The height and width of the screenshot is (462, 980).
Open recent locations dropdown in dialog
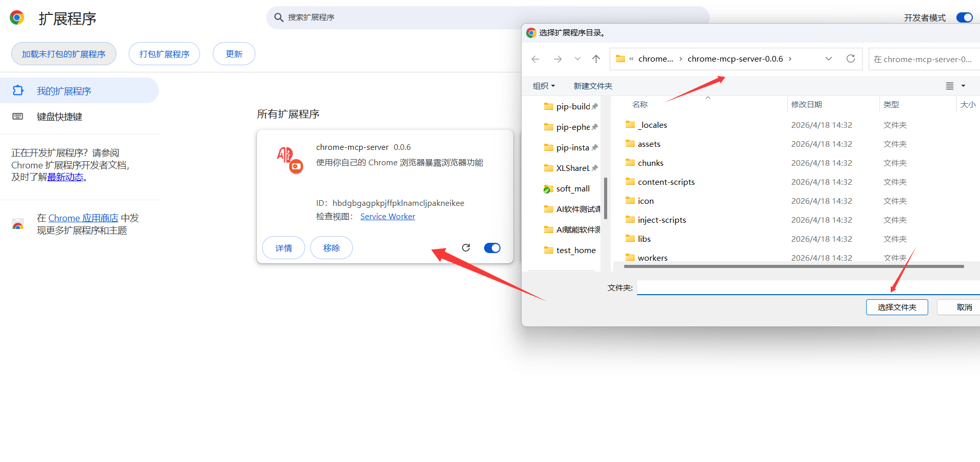[577, 59]
